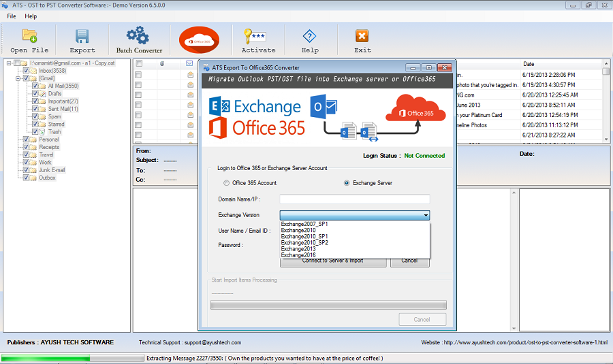This screenshot has width=613, height=364.
Task: Open the Help question mark icon
Action: (310, 36)
